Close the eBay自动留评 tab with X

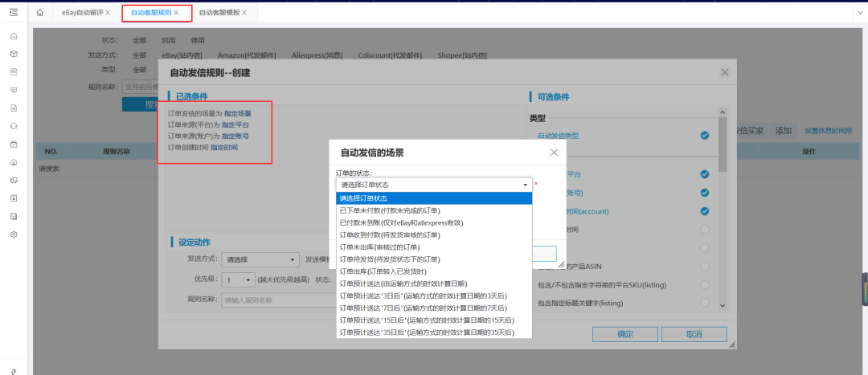click(108, 13)
